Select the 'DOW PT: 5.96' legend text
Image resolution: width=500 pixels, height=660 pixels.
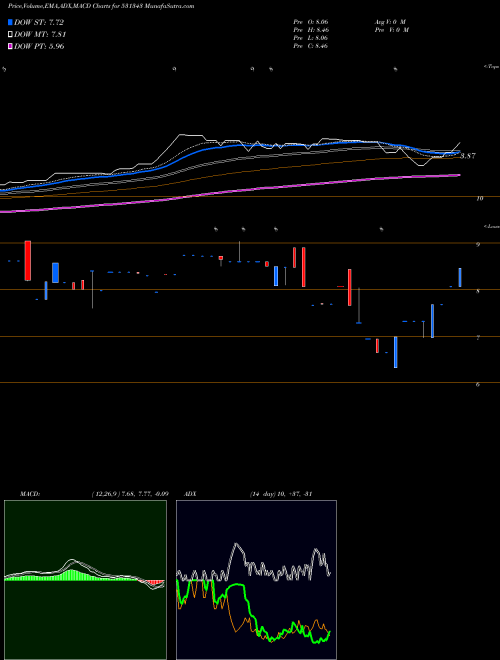click(39, 46)
